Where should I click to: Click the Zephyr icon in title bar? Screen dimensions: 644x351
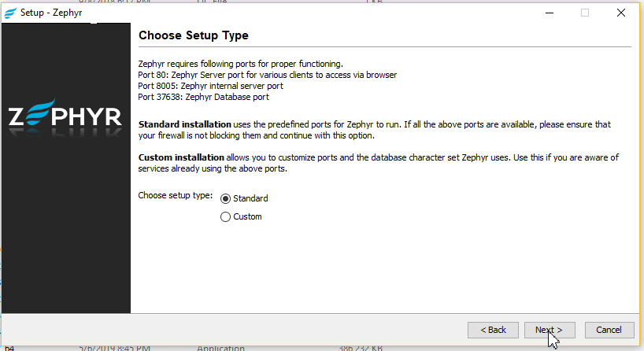point(10,12)
